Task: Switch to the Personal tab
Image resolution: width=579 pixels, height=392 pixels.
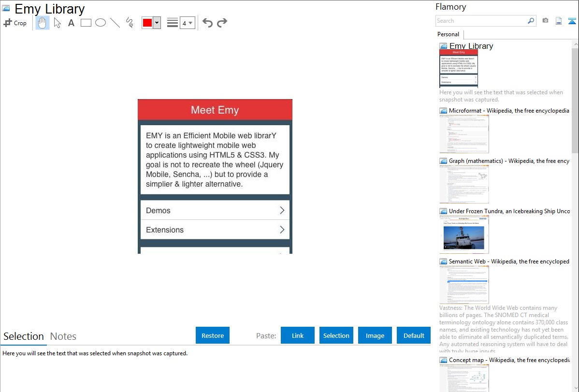Action: (x=449, y=34)
